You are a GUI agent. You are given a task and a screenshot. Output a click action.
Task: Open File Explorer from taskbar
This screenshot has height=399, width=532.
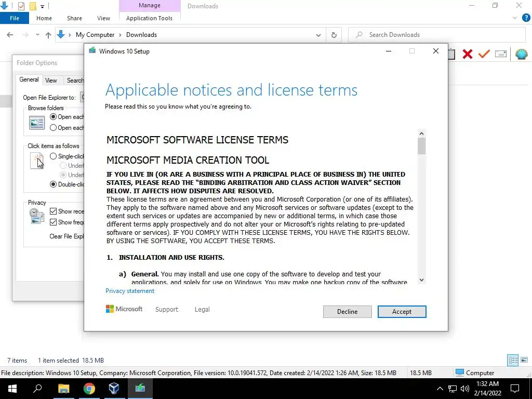[x=63, y=389]
